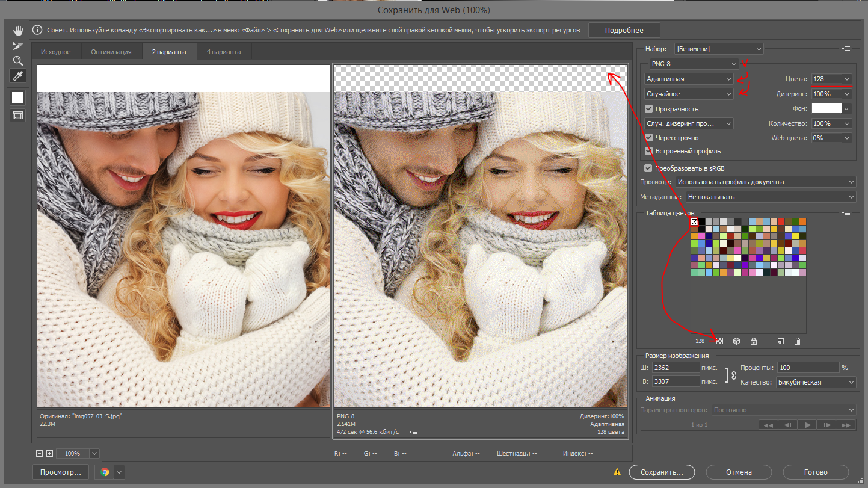Lock the selected color in color table
868x488 pixels.
point(753,341)
